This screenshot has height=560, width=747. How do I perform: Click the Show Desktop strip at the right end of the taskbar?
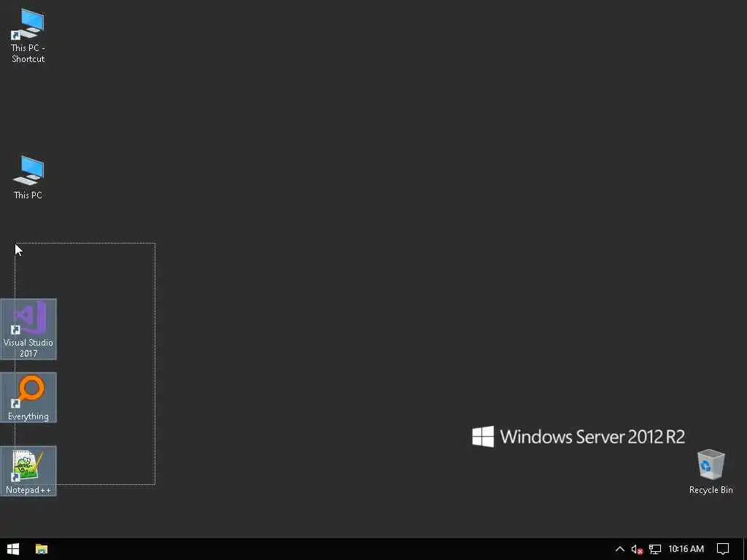[745, 549]
